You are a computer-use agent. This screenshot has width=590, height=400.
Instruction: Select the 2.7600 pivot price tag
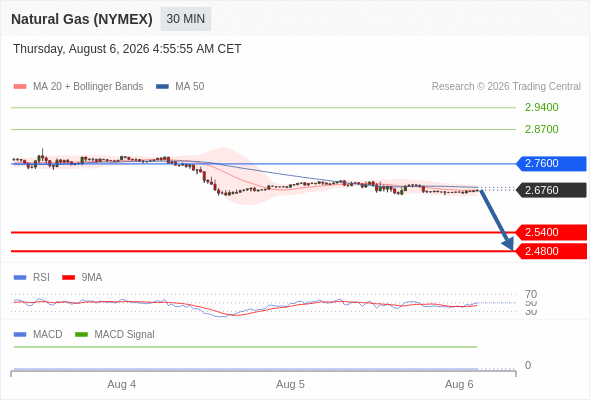(x=551, y=164)
